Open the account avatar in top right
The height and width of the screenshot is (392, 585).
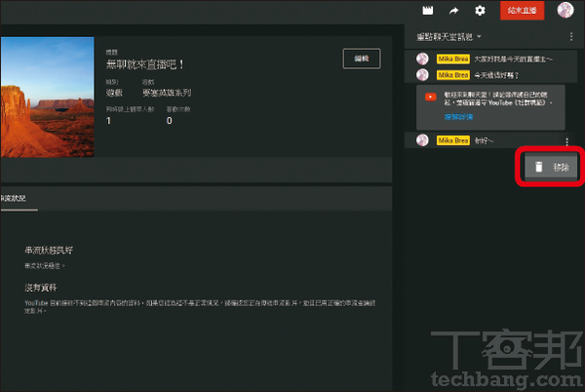565,10
